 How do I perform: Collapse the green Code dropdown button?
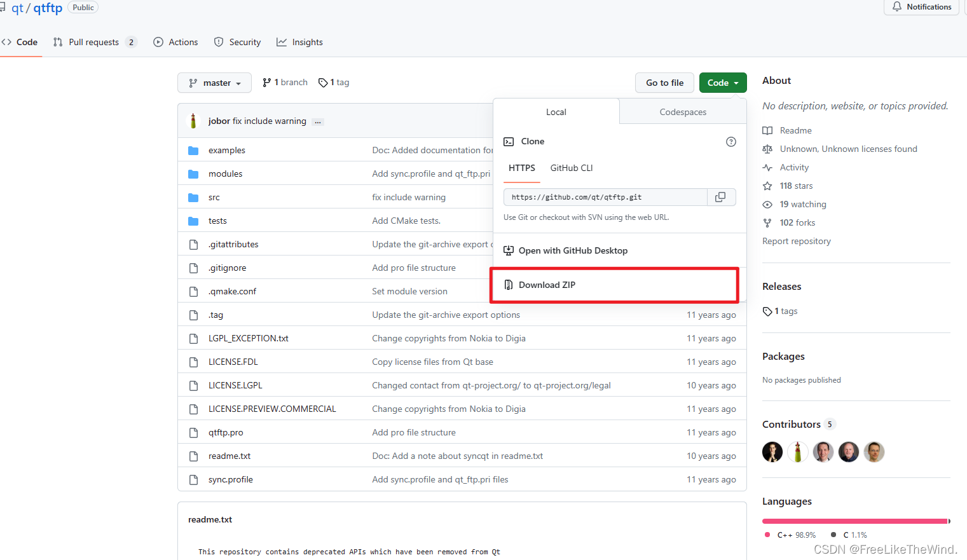click(723, 83)
